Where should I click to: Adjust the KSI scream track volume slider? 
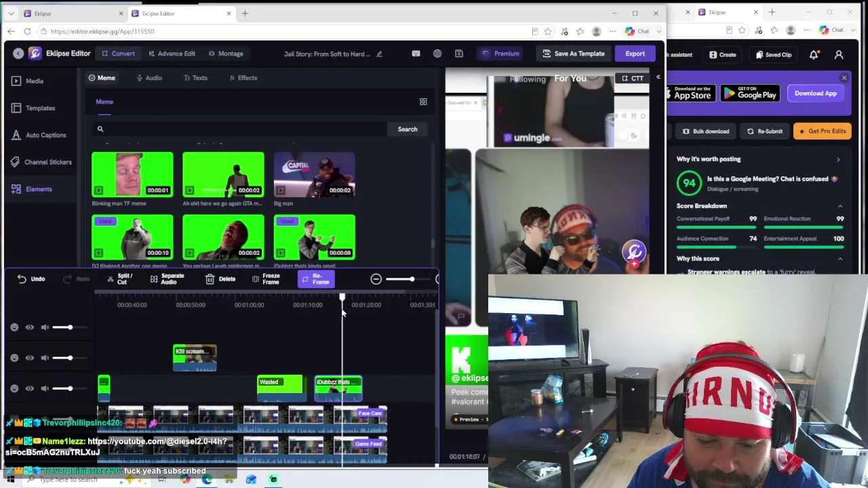coord(70,358)
